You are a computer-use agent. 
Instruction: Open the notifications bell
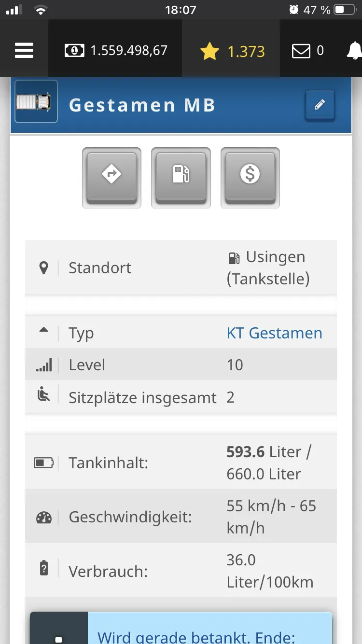tap(354, 51)
